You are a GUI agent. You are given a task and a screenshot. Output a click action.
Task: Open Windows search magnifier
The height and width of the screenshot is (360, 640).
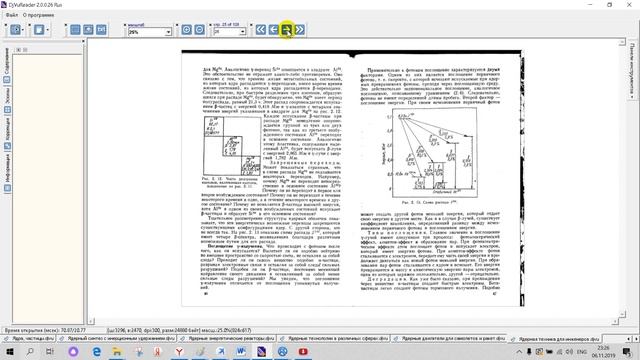pyautogui.click(x=30, y=351)
